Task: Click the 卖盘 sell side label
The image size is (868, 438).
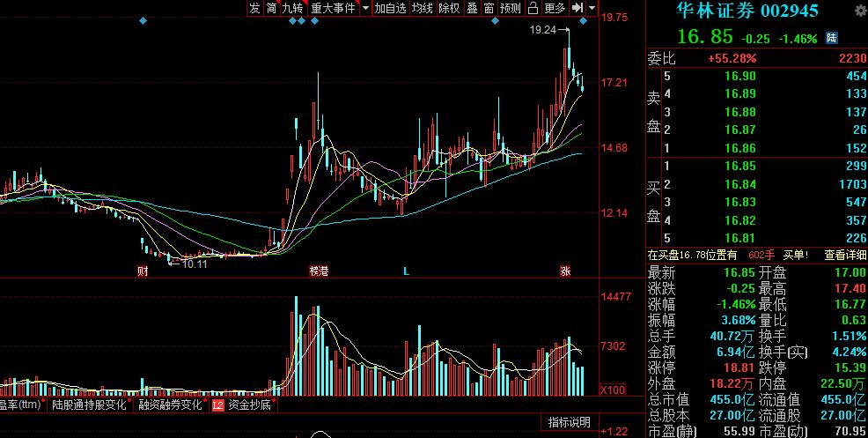Action: click(x=654, y=112)
